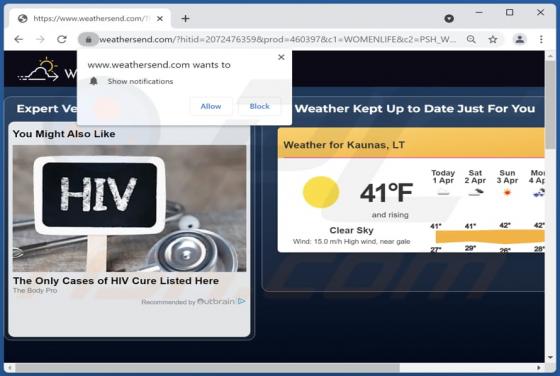Close the weathersend.com tab
Image resolution: width=560 pixels, height=376 pixels.
tap(160, 19)
